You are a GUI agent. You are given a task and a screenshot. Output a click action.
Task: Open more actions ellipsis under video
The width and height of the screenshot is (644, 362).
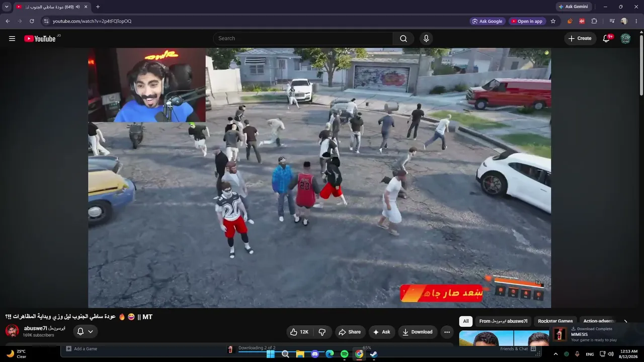(447, 332)
